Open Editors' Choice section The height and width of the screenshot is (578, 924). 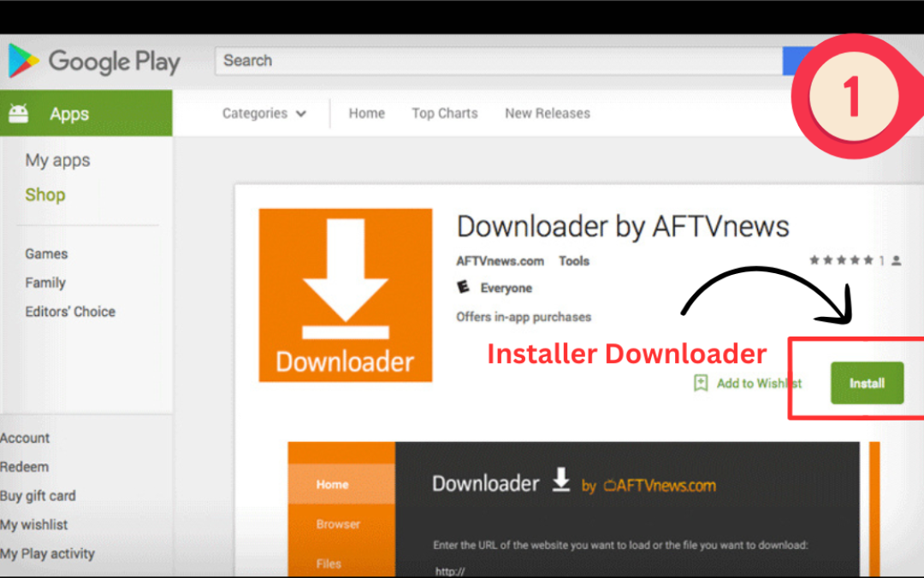pos(70,312)
